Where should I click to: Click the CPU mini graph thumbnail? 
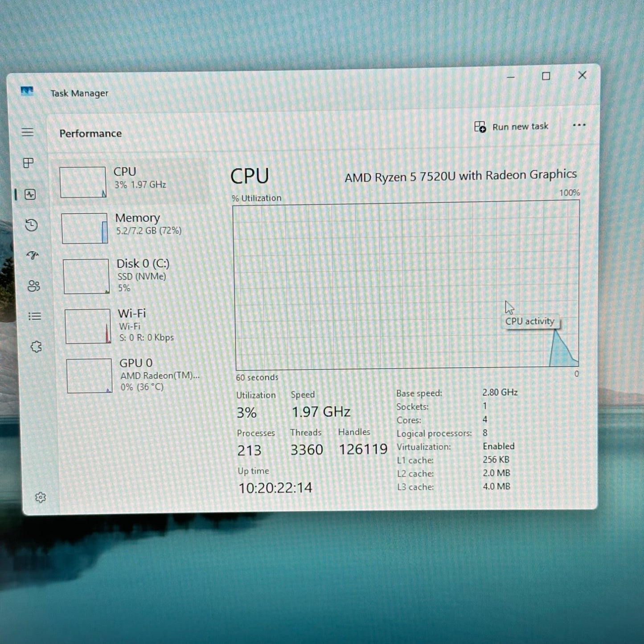click(83, 182)
